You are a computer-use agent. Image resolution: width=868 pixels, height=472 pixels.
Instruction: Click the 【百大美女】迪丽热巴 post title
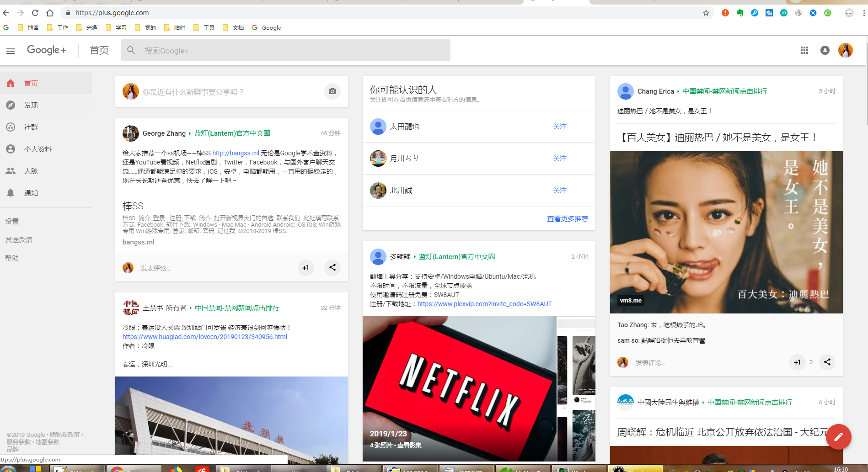[718, 137]
